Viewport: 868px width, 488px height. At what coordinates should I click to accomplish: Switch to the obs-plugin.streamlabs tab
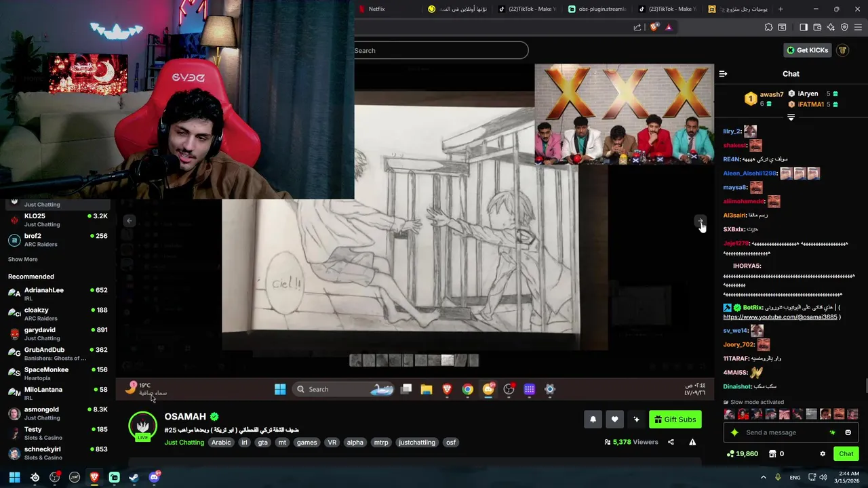click(x=598, y=9)
